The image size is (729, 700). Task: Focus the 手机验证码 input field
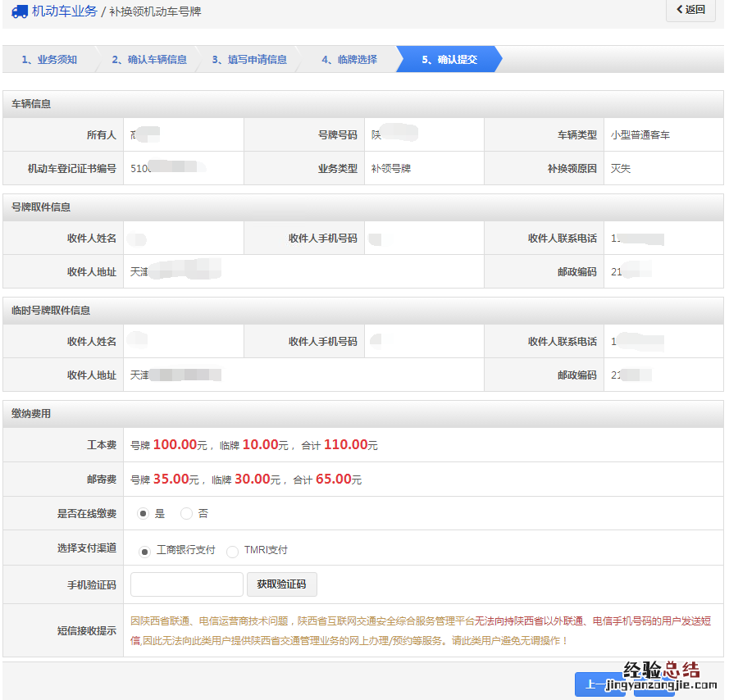tap(186, 584)
